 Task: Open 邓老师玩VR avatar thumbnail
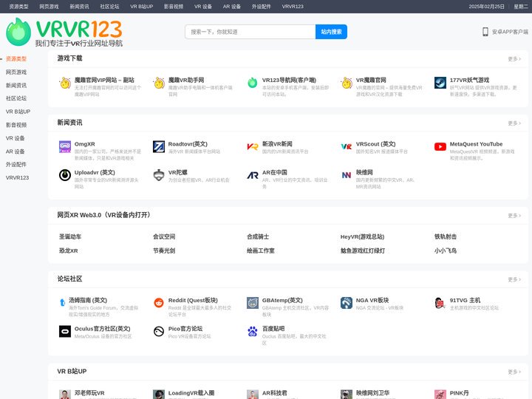coord(65,395)
